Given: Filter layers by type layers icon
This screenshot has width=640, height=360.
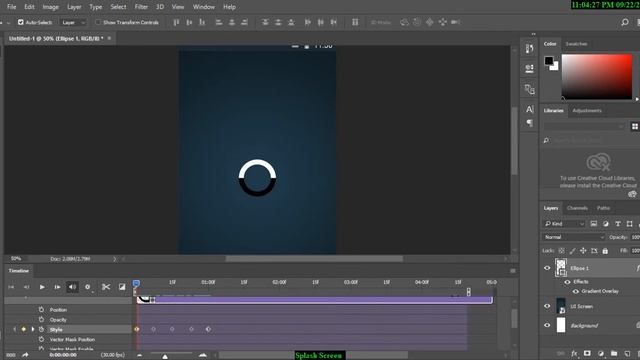Looking at the screenshot, I should coord(618,224).
